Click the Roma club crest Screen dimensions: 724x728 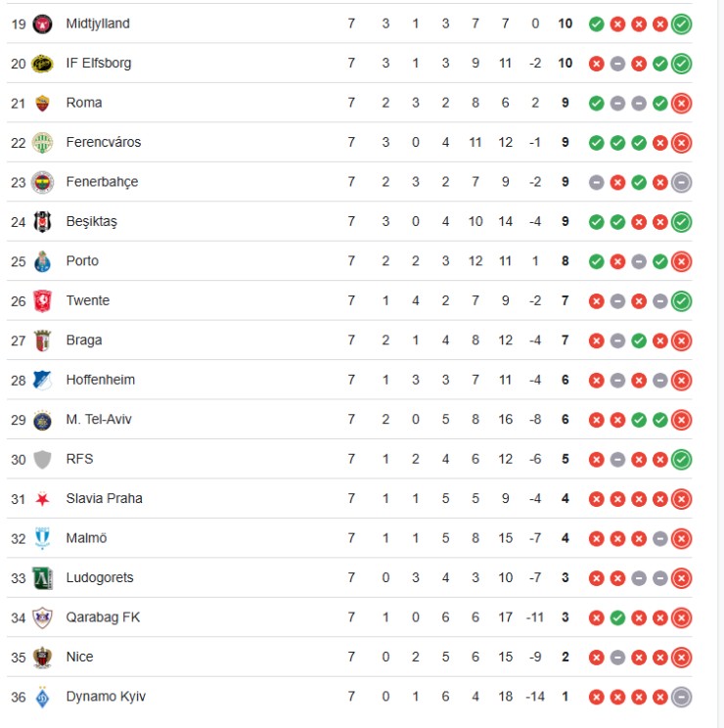pyautogui.click(x=41, y=103)
